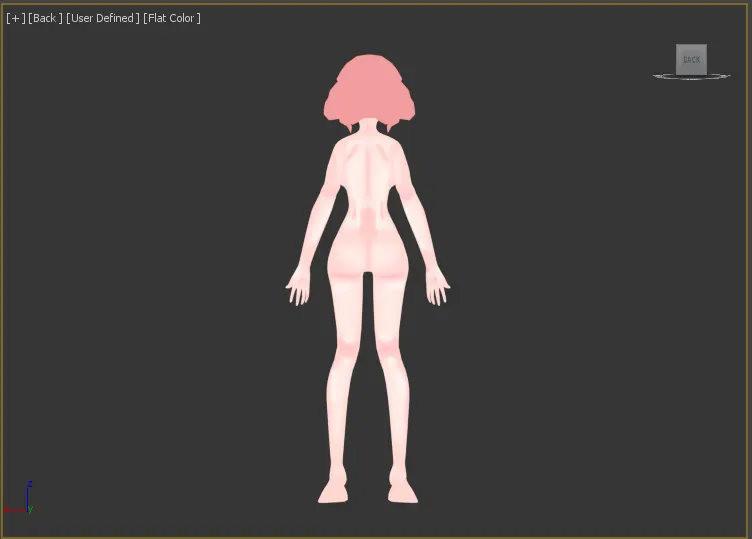Image resolution: width=752 pixels, height=539 pixels.
Task: Click the red X axis of the tripod
Action: (14, 510)
